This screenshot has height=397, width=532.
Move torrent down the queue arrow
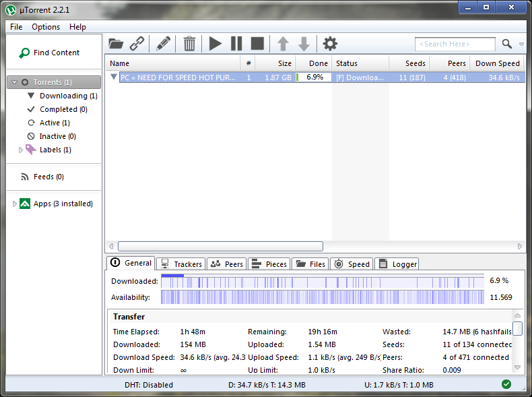click(304, 44)
